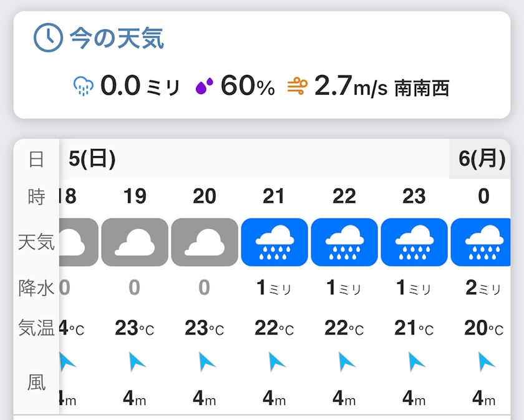Tap the 23°C temperature for 20時
Image resolution: width=524 pixels, height=420 pixels.
204,328
